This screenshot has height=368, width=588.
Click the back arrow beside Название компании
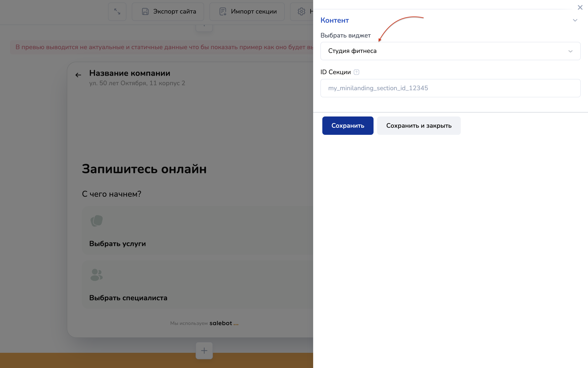coord(78,75)
